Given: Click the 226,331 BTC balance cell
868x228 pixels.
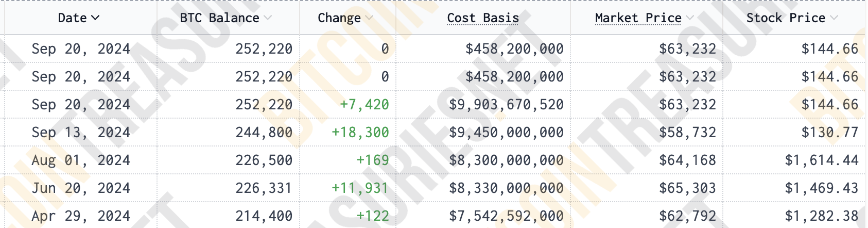Looking at the screenshot, I should (264, 188).
